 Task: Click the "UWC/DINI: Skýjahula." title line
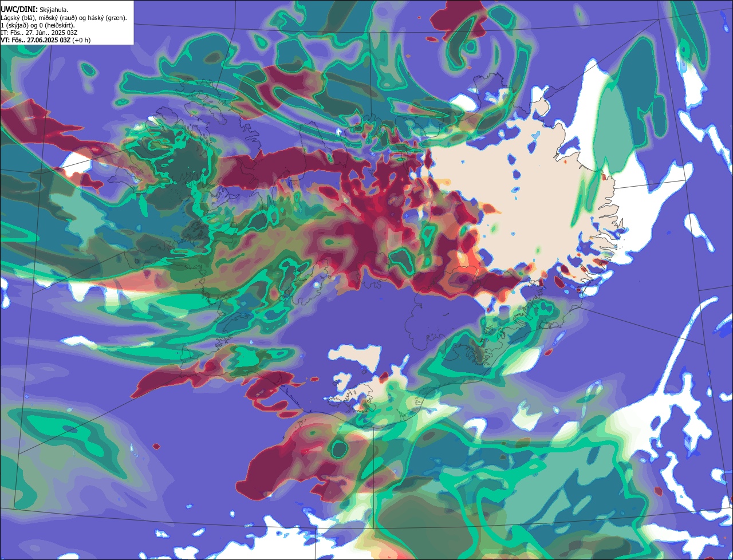point(34,10)
